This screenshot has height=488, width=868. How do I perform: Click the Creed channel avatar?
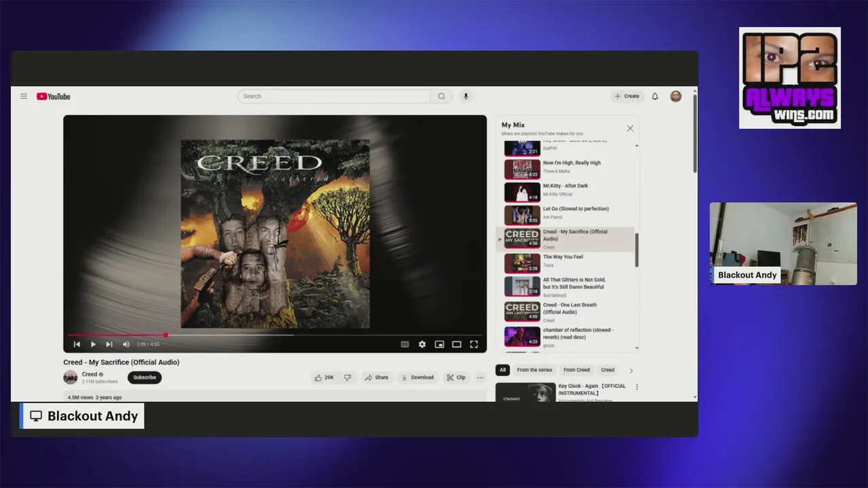pos(71,378)
